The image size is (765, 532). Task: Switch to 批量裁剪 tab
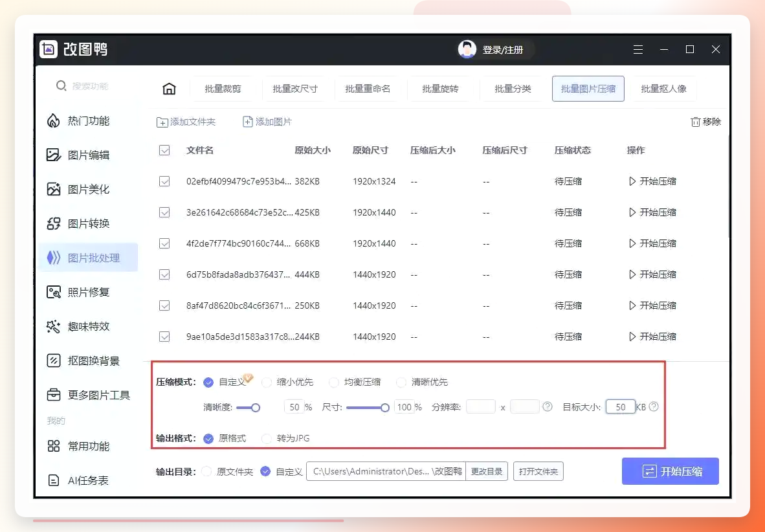pos(223,89)
